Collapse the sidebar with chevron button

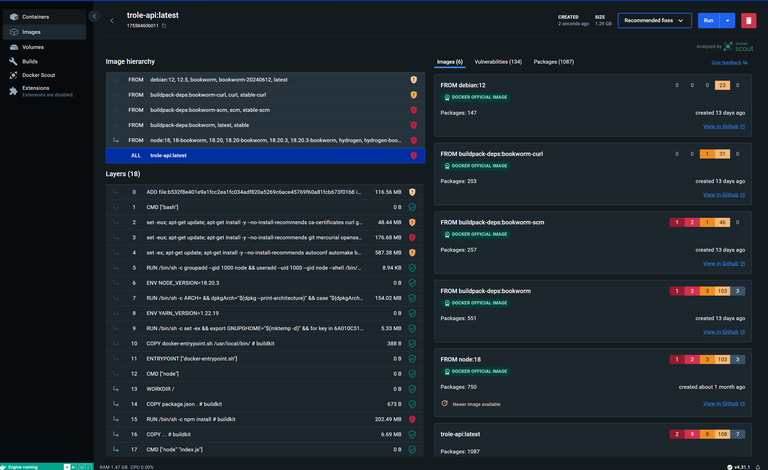tap(95, 16)
